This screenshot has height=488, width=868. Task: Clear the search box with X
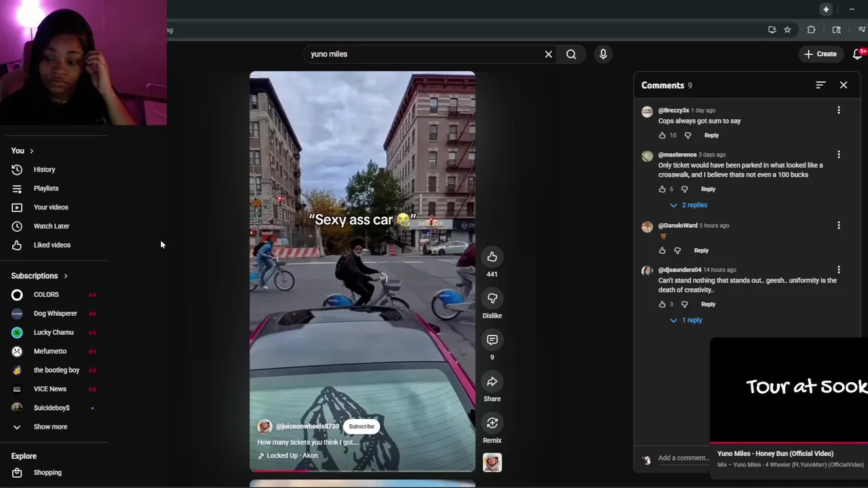[549, 54]
